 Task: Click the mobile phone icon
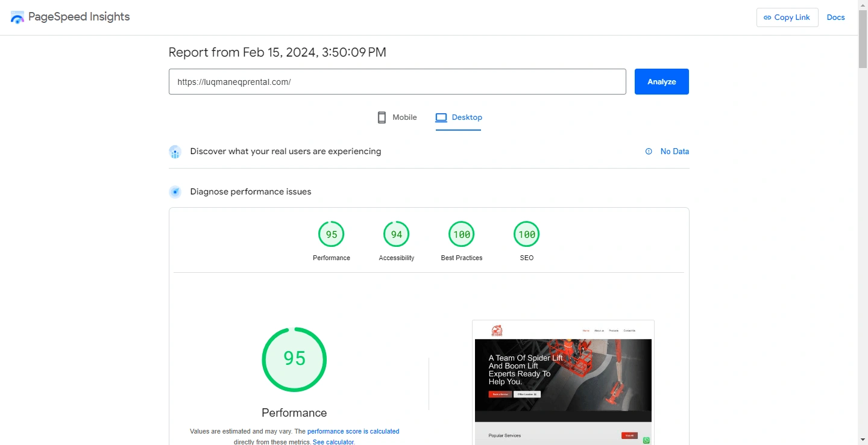pos(382,117)
